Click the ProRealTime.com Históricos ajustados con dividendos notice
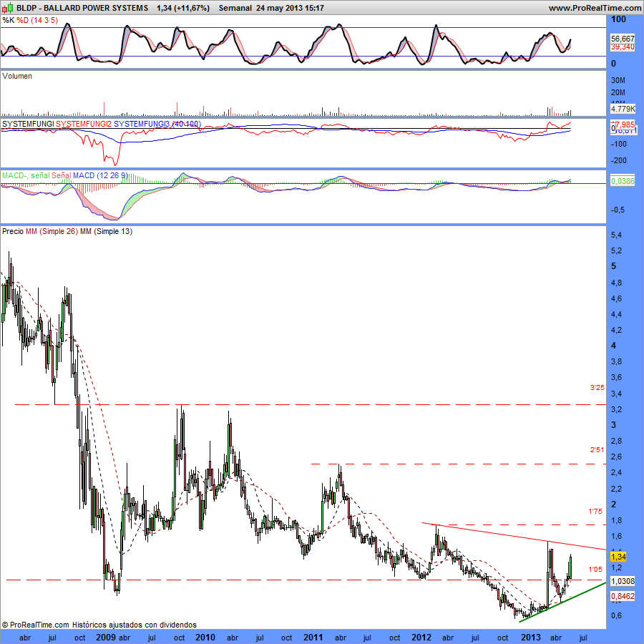The height and width of the screenshot is (644, 644). coord(99,625)
